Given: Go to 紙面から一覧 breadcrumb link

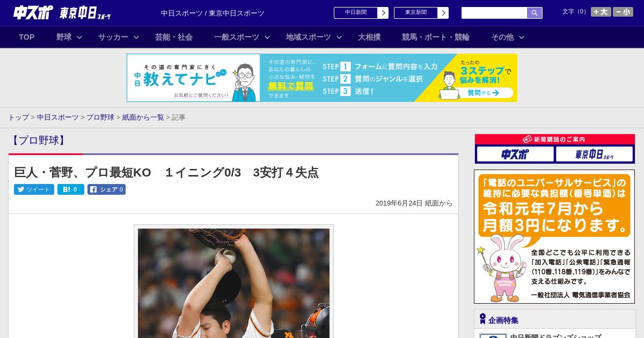Looking at the screenshot, I should [143, 117].
